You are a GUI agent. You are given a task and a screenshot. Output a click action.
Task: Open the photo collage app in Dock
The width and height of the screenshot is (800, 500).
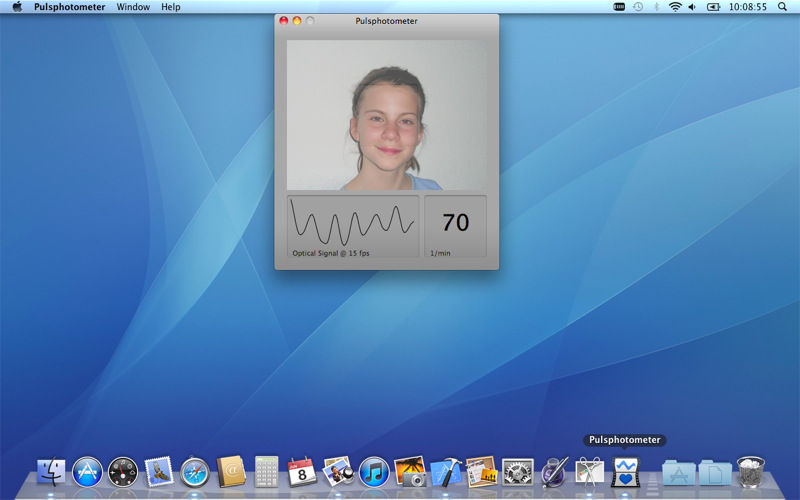coord(482,471)
